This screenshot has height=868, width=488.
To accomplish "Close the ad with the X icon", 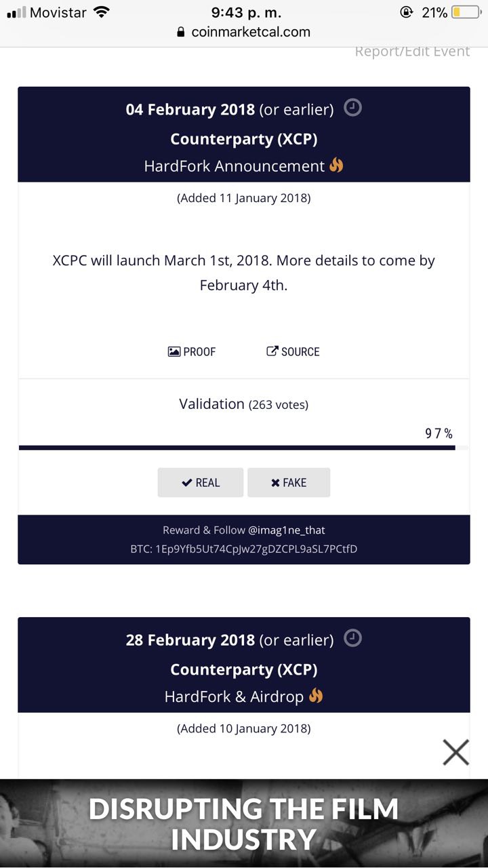I will pos(455,752).
